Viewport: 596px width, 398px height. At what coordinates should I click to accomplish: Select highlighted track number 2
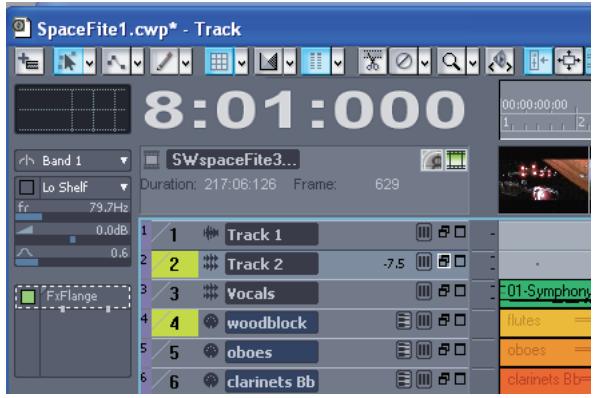[175, 264]
